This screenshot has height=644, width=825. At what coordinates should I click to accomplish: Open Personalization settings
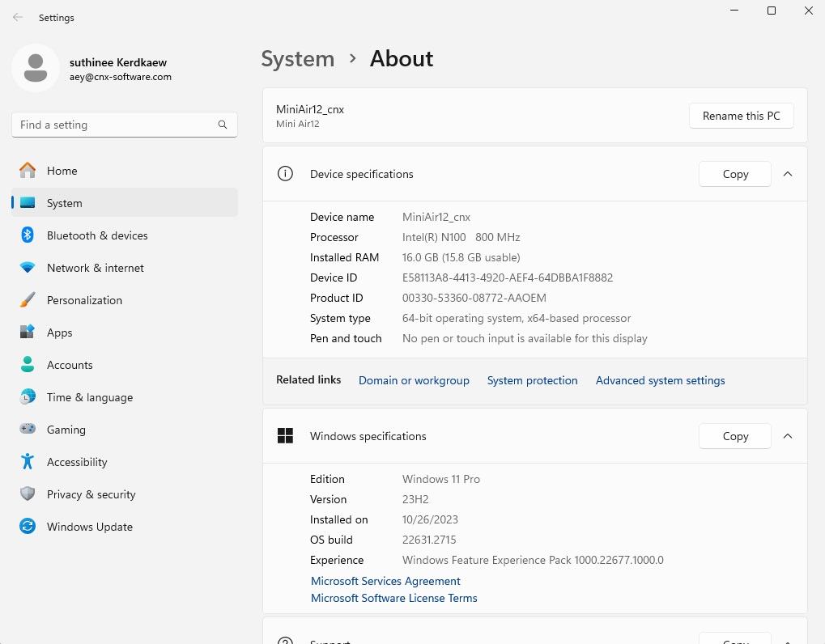coord(125,300)
